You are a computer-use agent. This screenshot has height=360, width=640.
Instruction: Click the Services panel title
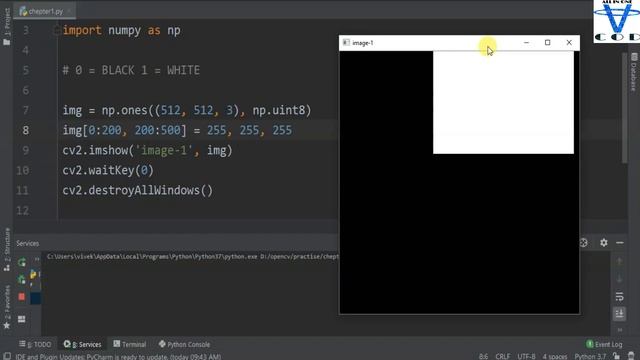pos(27,243)
